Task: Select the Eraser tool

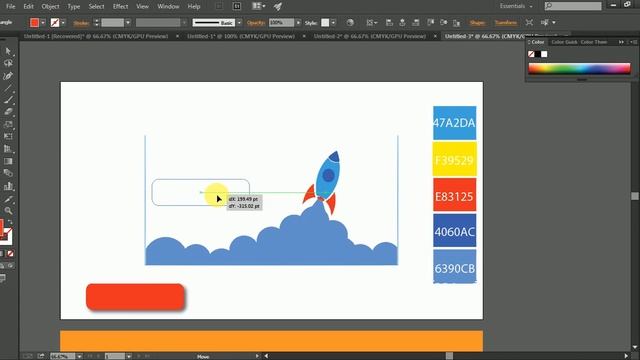Action: click(x=8, y=111)
